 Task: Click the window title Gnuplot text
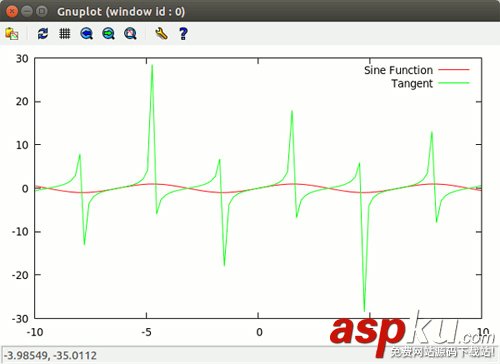tap(121, 12)
